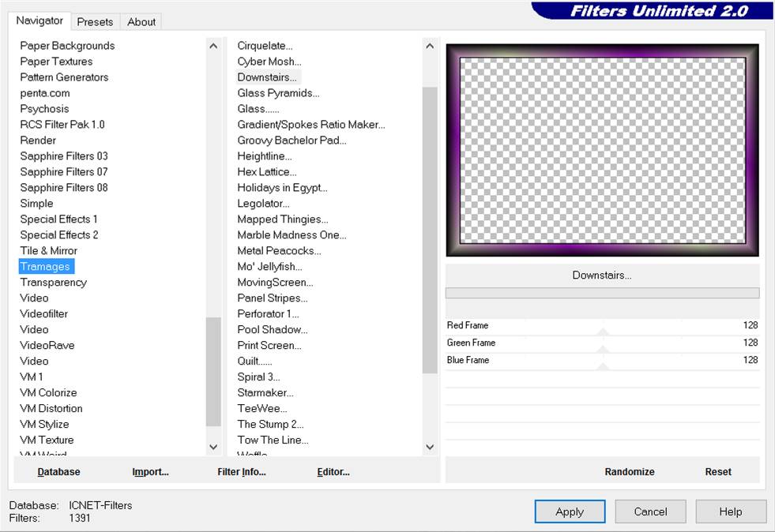The height and width of the screenshot is (532, 775).
Task: Pick the Holidays in Egypt effect
Action: pyautogui.click(x=282, y=187)
